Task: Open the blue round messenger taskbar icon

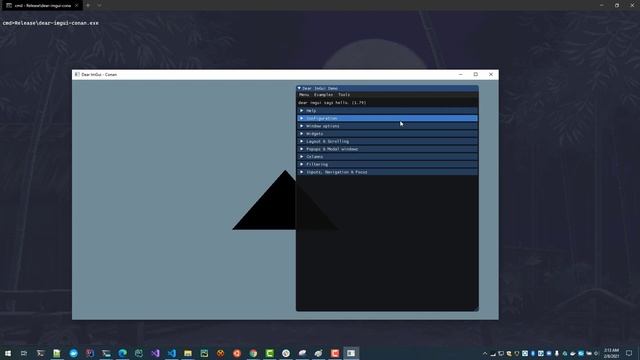Action: (x=73, y=353)
